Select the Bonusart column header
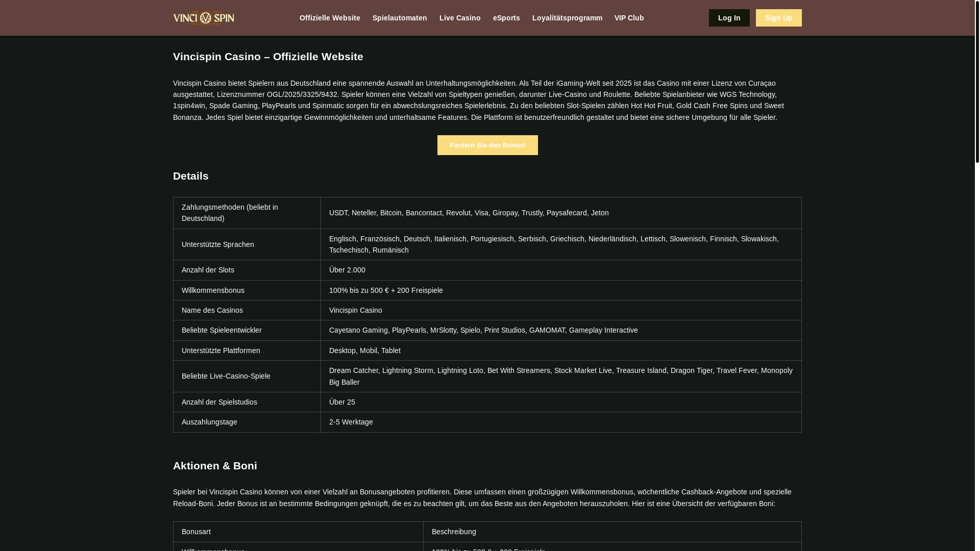 pyautogui.click(x=298, y=532)
